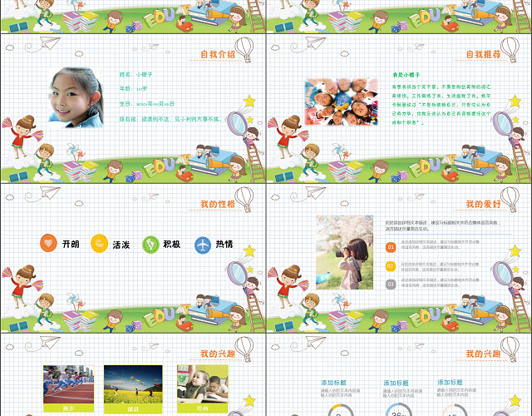Select the group photo of children looking down
The height and width of the screenshot is (416, 532).
click(342, 102)
